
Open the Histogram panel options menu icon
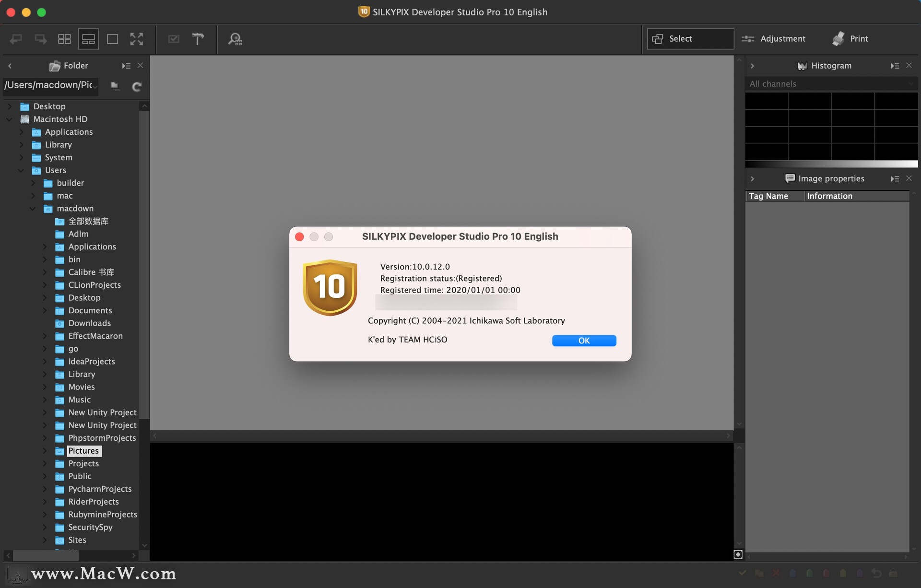895,66
